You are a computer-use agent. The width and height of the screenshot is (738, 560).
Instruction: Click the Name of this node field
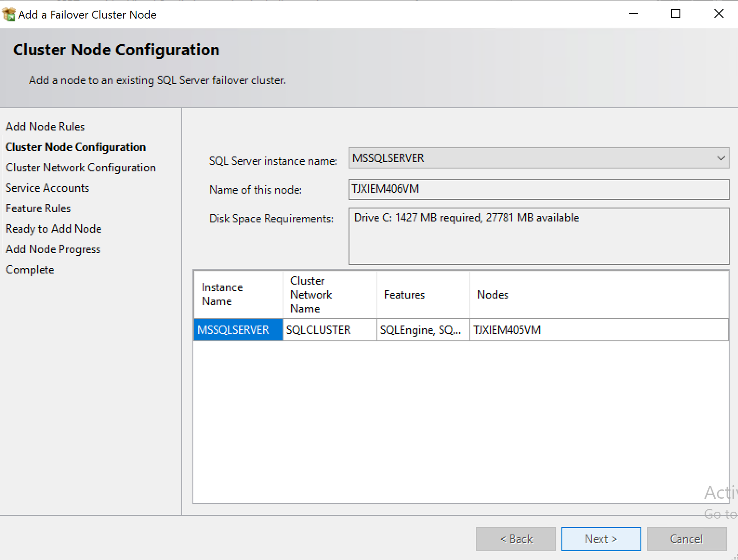pyautogui.click(x=538, y=189)
